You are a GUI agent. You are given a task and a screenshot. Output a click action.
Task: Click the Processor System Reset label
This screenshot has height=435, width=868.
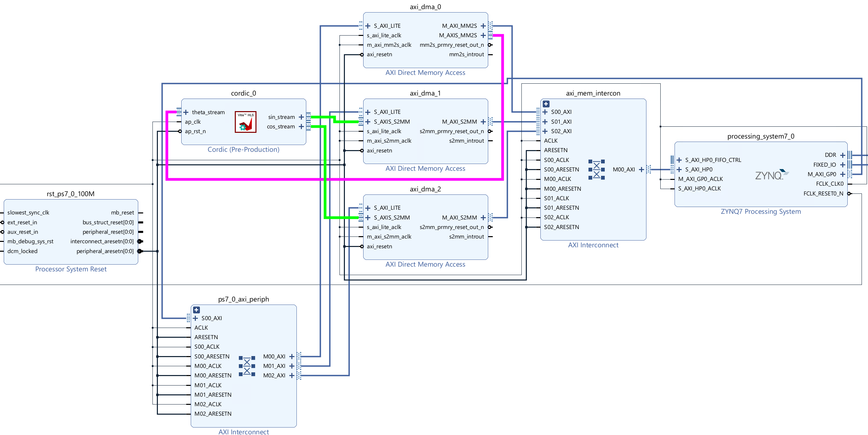click(71, 269)
